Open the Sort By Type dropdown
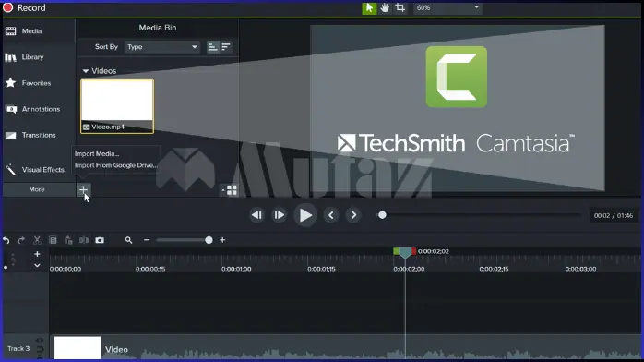Screen dimensions: 644x362 coord(162,47)
